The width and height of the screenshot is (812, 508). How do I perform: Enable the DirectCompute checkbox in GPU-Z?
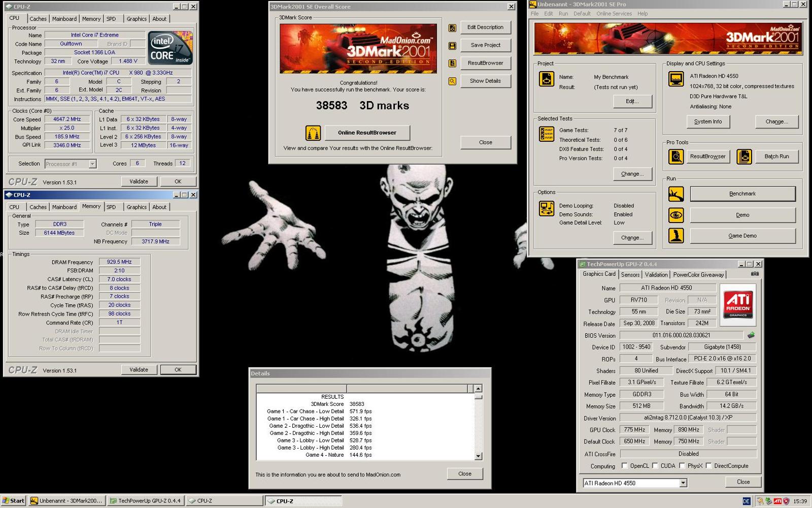pos(708,466)
